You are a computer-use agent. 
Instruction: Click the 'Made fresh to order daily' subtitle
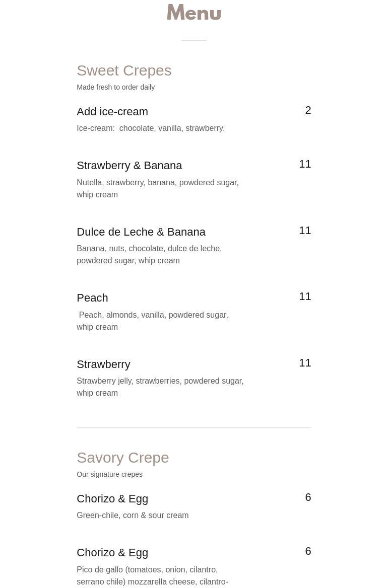[x=115, y=87]
